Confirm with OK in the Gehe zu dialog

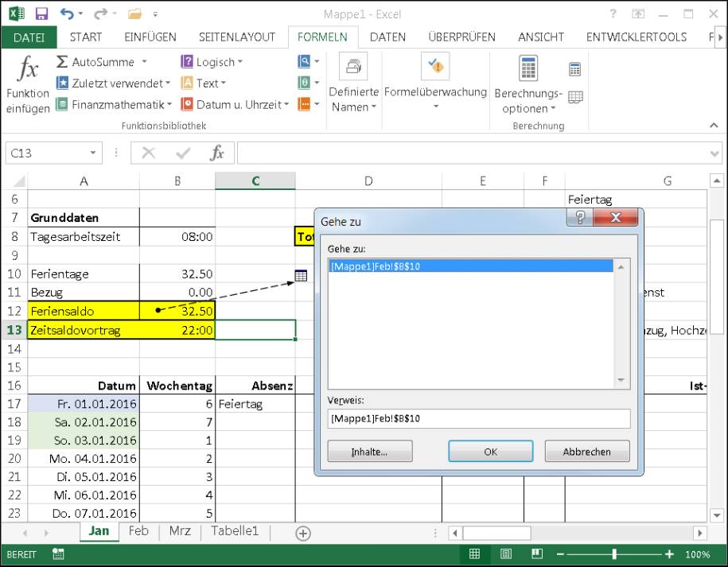(x=490, y=451)
